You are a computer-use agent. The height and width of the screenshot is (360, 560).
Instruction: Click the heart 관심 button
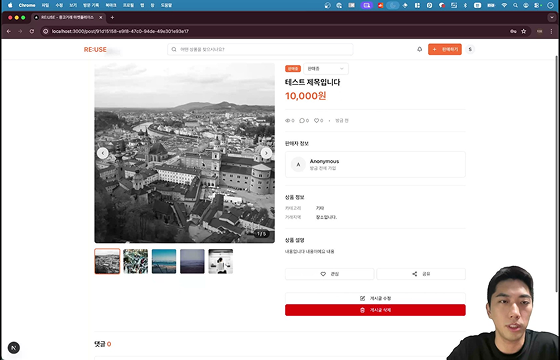tap(329, 274)
